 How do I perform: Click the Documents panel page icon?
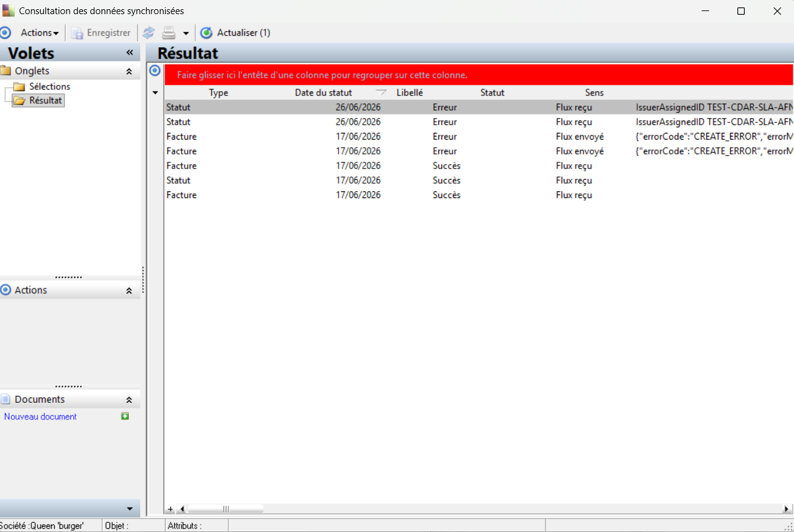[x=6, y=399]
